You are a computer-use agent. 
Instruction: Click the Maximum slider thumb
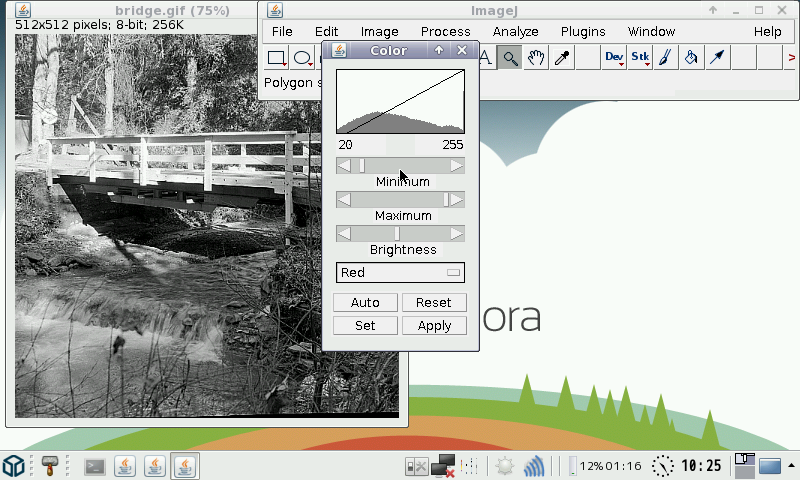click(446, 199)
